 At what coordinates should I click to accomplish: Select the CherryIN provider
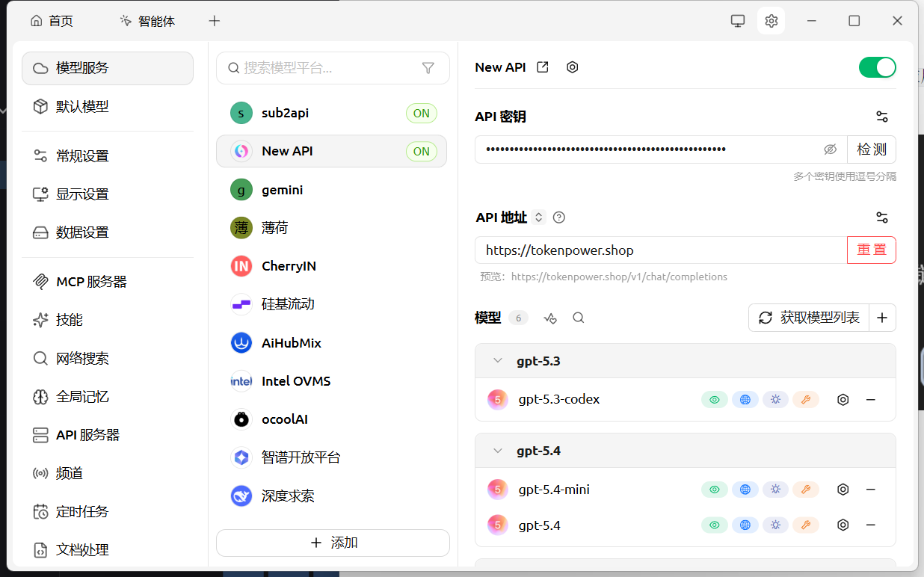tap(331, 266)
